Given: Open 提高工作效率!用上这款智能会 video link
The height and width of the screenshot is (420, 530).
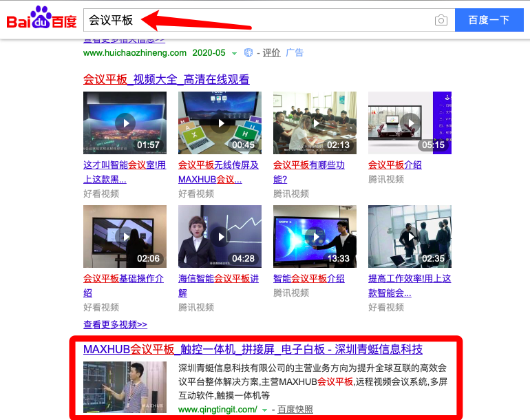Looking at the screenshot, I should pyautogui.click(x=410, y=286).
